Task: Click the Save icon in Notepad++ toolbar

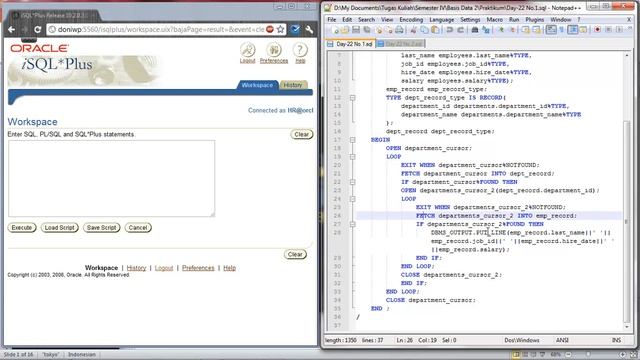Action: (x=356, y=30)
